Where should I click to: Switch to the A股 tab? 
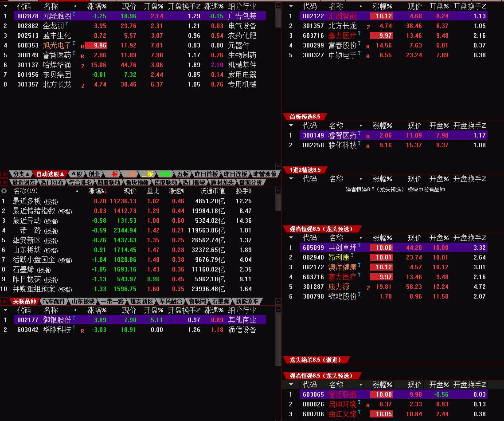pyautogui.click(x=77, y=174)
